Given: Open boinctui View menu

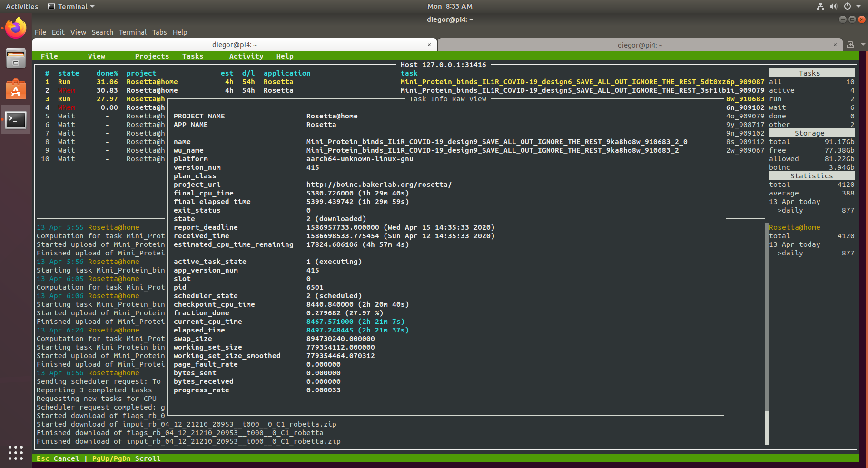Looking at the screenshot, I should (97, 56).
